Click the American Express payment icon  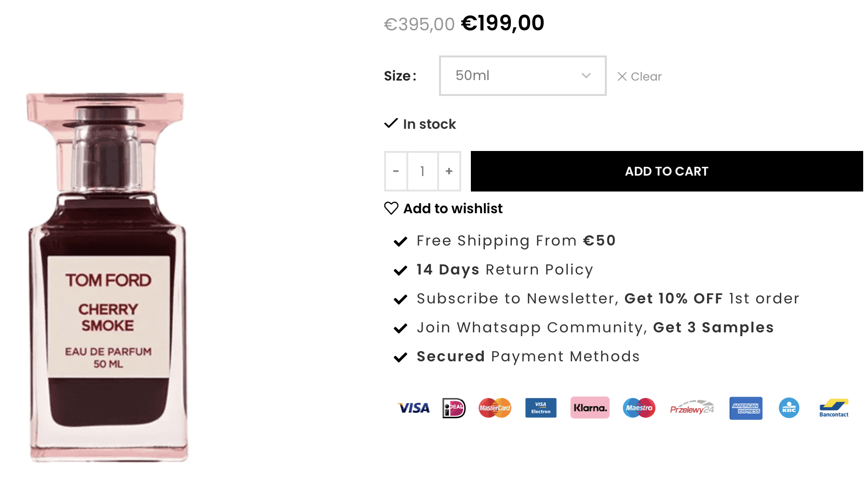(746, 408)
